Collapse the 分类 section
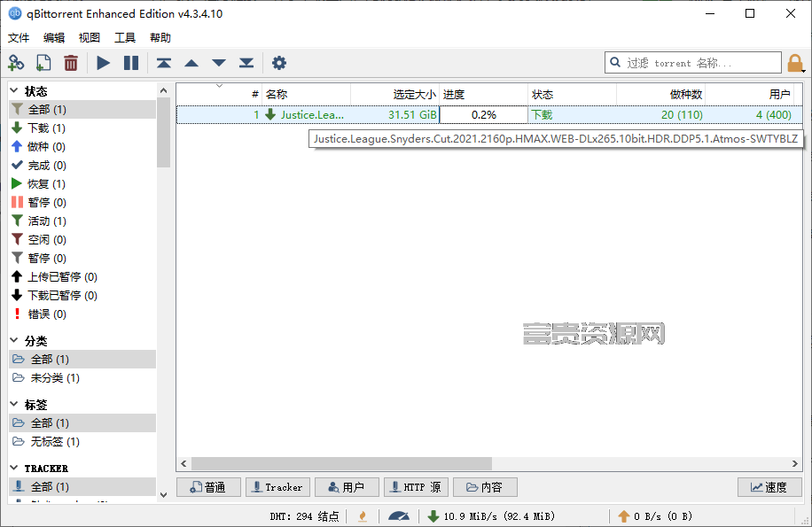The image size is (812, 527). (14, 340)
